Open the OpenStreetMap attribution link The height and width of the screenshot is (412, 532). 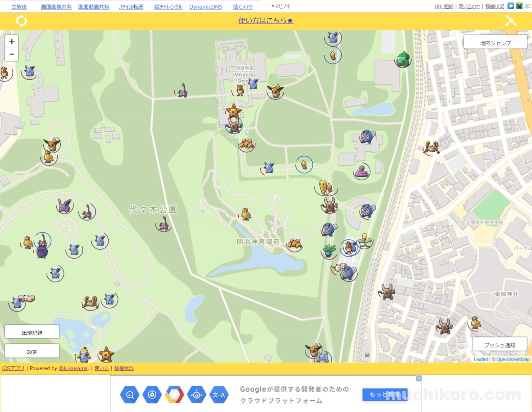coord(513,359)
